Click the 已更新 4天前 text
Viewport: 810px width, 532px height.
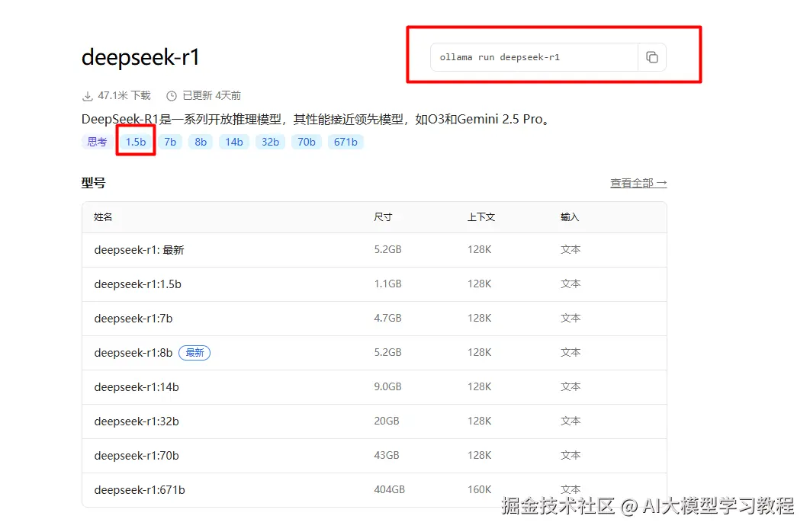point(212,96)
